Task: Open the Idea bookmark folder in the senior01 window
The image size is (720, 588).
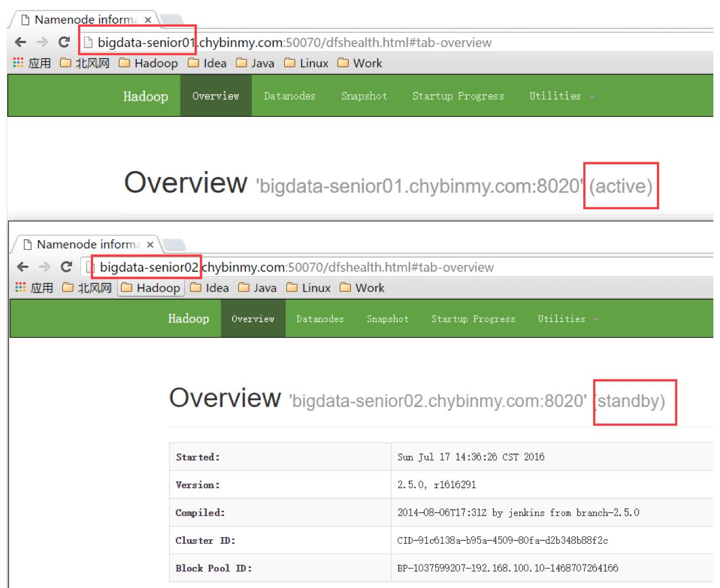Action: point(207,63)
